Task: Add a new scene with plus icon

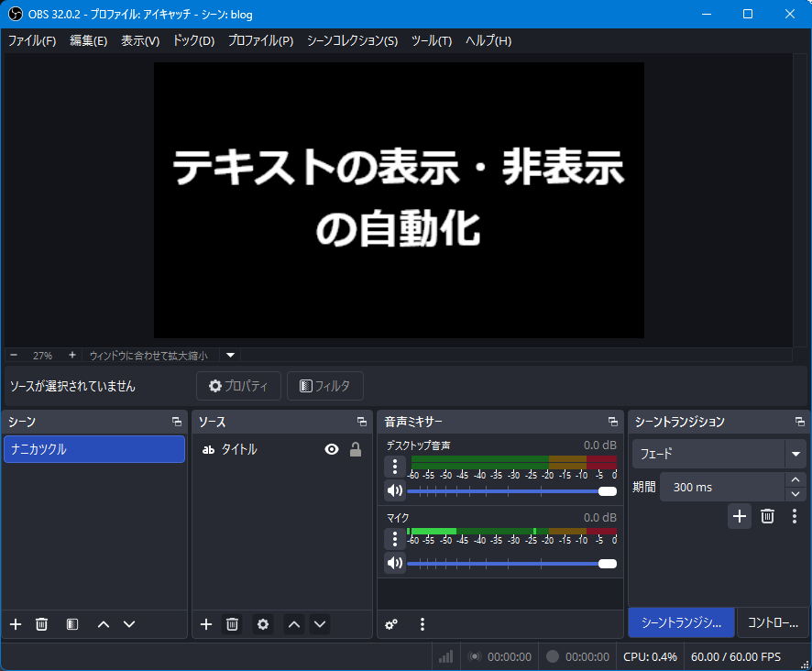Action: click(x=16, y=624)
